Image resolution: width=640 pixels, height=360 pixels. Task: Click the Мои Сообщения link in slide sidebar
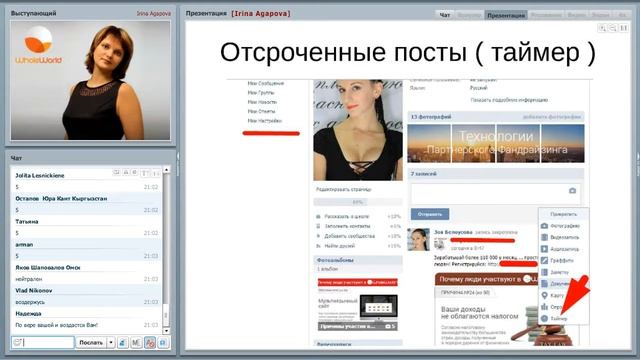[265, 83]
